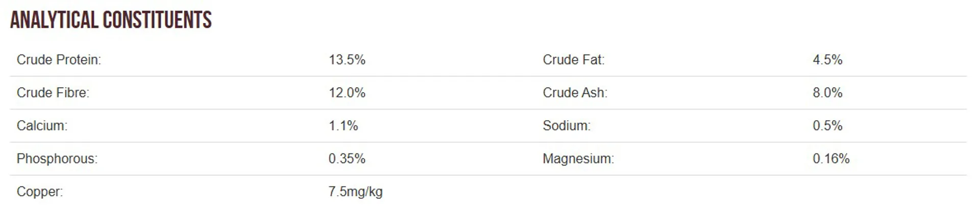Select the Calcium label
Viewport: 980px width, 211px height.
42,125
